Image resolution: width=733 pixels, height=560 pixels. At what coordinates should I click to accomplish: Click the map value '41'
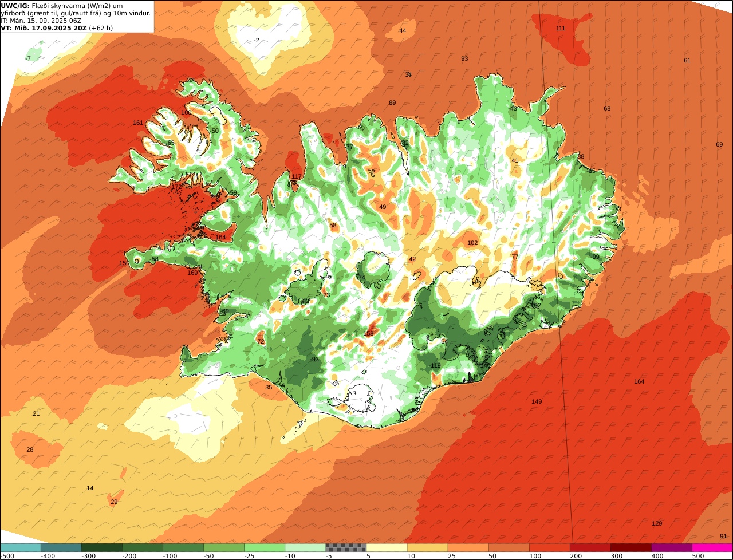coord(515,161)
